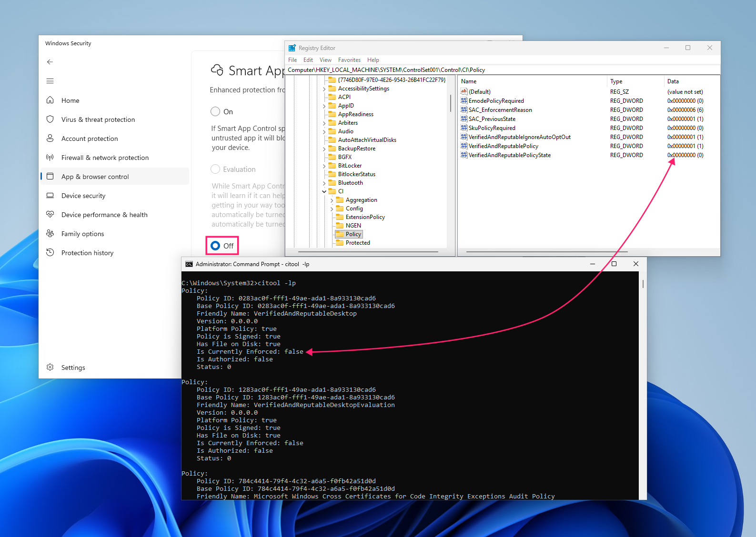This screenshot has height=537, width=756.
Task: Select the BitlockerStatus registry key
Action: [x=356, y=174]
